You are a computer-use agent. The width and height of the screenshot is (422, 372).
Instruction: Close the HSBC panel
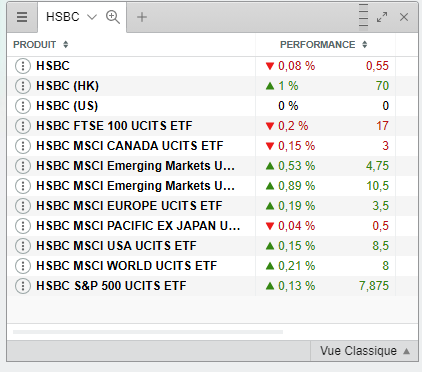click(x=404, y=17)
